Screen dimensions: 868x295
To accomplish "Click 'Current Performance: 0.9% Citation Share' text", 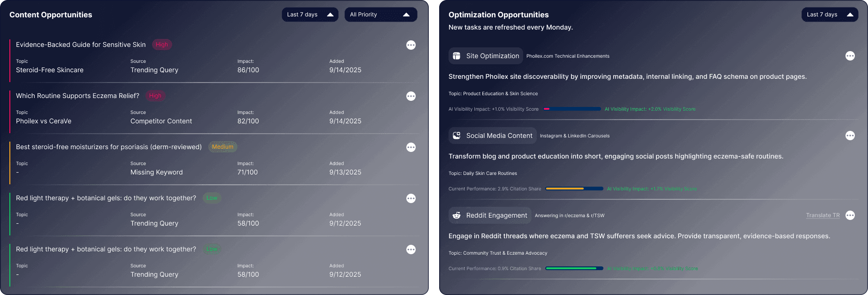I will pyautogui.click(x=495, y=268).
